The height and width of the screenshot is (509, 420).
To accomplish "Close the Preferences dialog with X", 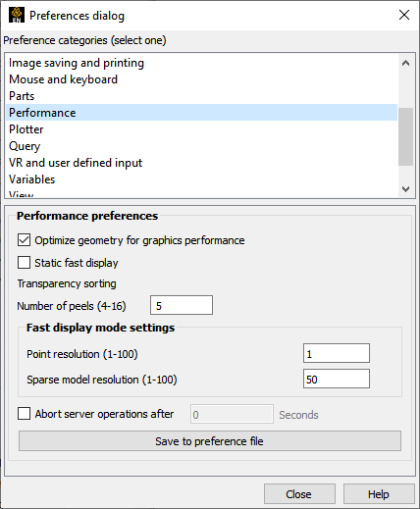I will tap(404, 15).
